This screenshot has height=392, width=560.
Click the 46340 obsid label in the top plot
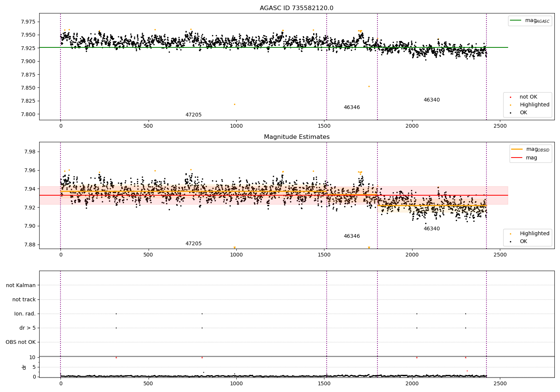point(432,100)
